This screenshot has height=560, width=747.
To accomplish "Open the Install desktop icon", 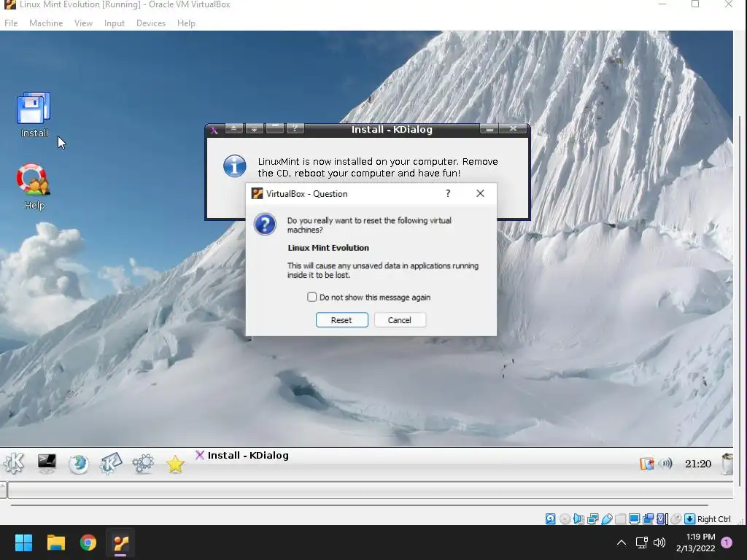I will coord(34,114).
